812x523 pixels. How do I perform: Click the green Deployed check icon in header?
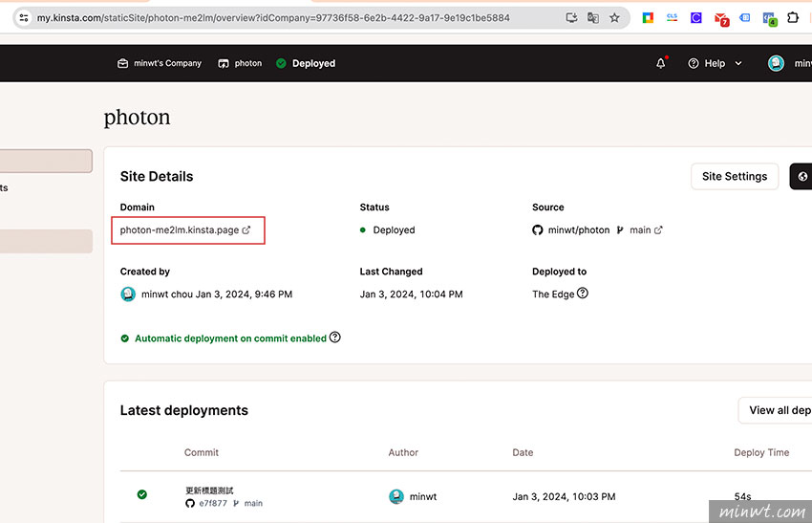281,63
